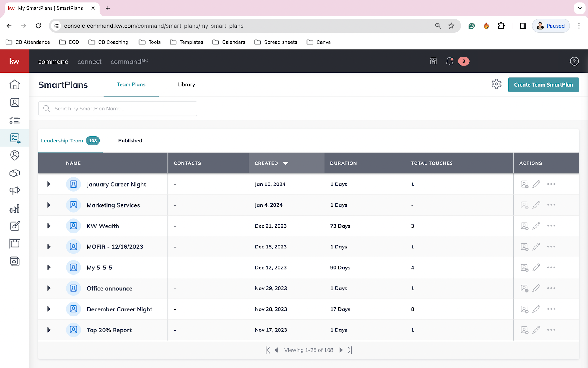The image size is (588, 368).
Task: Open the command navigation item
Action: coord(53,62)
